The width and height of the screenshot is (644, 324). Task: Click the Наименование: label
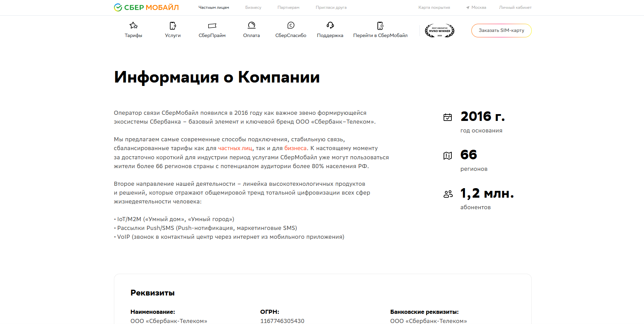point(153,312)
